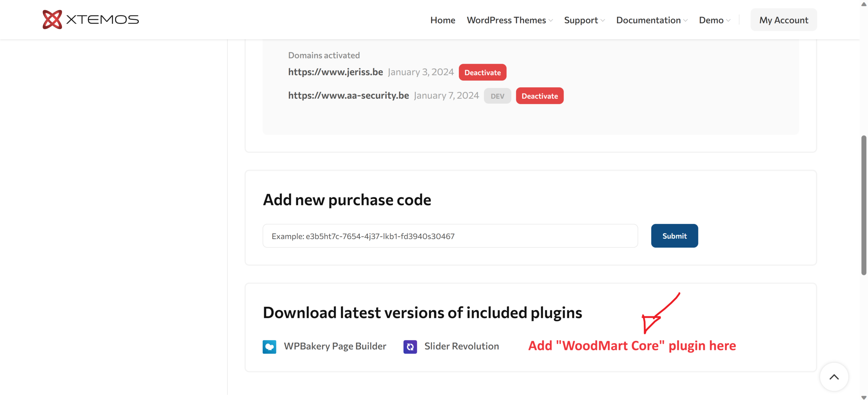The image size is (868, 400).
Task: Click the Slider Revolution plugin icon
Action: (x=410, y=346)
